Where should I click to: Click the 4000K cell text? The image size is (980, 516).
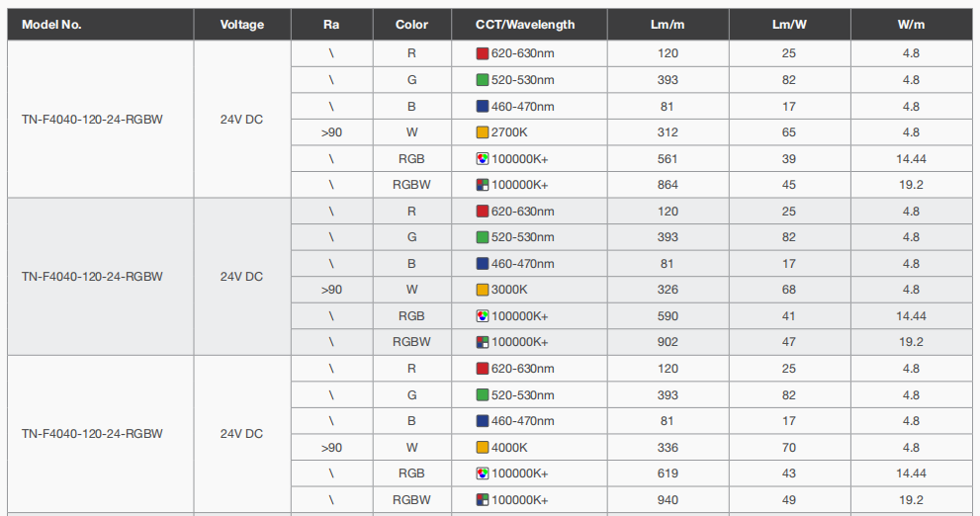(509, 448)
